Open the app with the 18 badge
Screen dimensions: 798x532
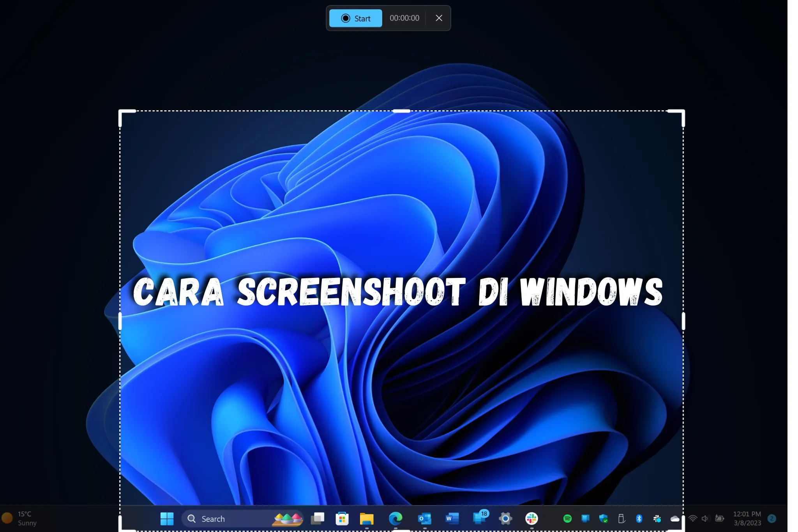click(x=480, y=518)
